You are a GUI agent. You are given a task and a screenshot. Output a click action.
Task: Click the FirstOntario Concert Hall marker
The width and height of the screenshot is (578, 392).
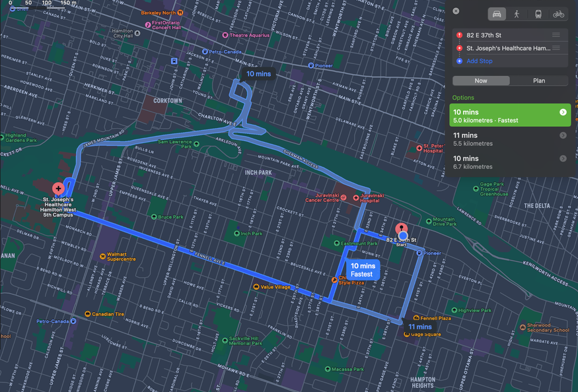148,25
